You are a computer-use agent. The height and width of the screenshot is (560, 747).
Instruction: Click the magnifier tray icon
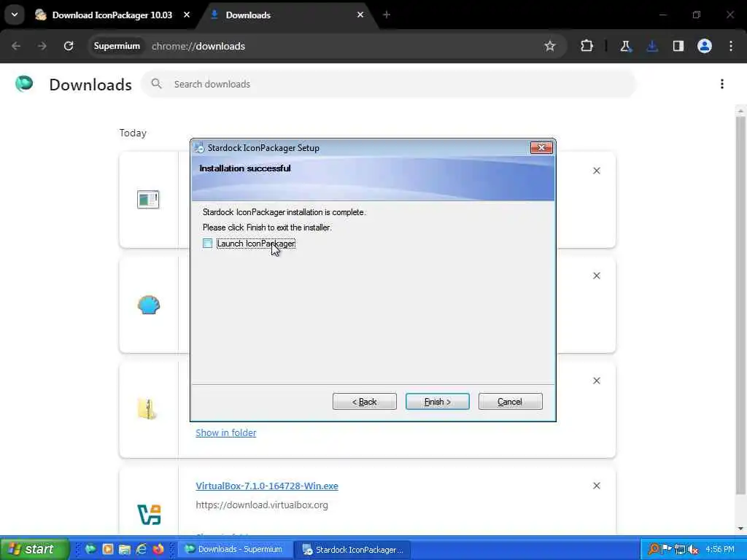[x=654, y=549]
